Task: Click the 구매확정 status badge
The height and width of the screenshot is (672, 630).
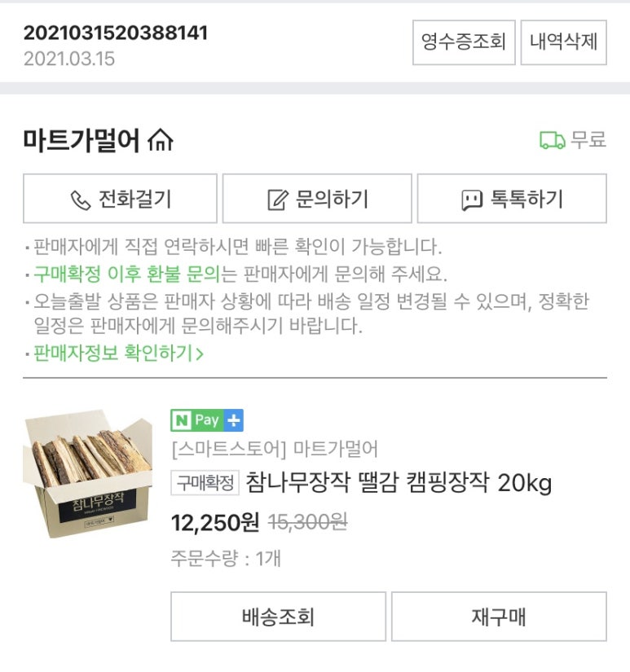Action: 205,483
